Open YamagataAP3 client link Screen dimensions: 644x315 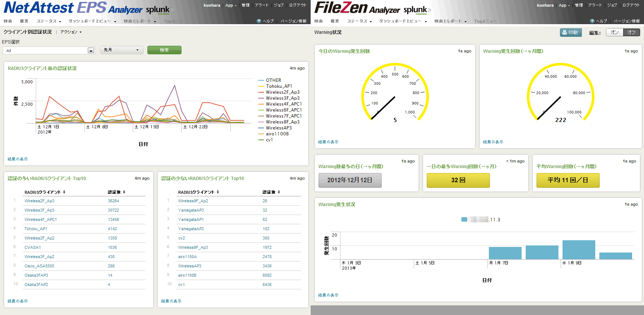tap(191, 210)
